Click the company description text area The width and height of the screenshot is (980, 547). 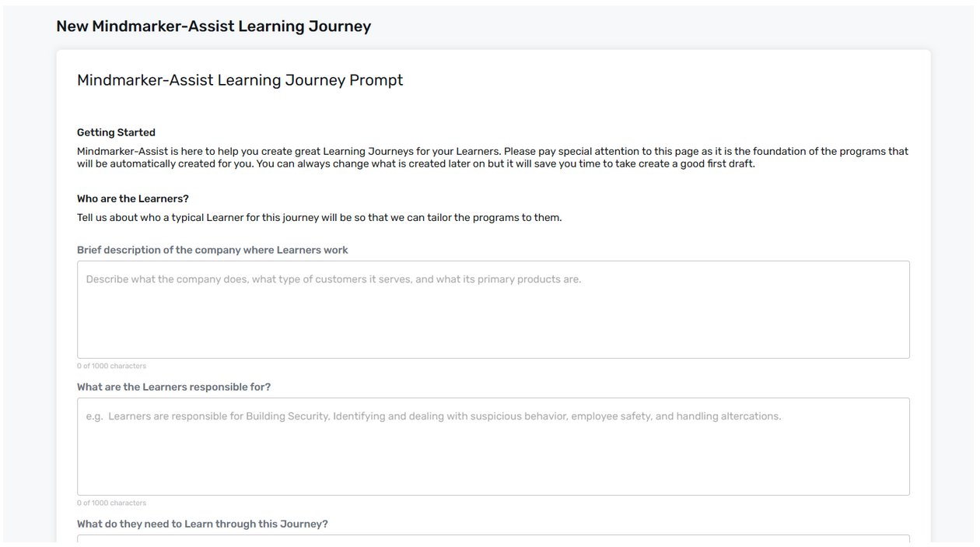click(x=493, y=310)
